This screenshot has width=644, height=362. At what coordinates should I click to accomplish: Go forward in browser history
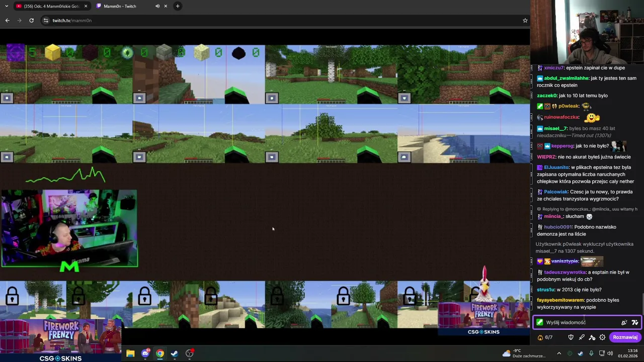coord(19,20)
